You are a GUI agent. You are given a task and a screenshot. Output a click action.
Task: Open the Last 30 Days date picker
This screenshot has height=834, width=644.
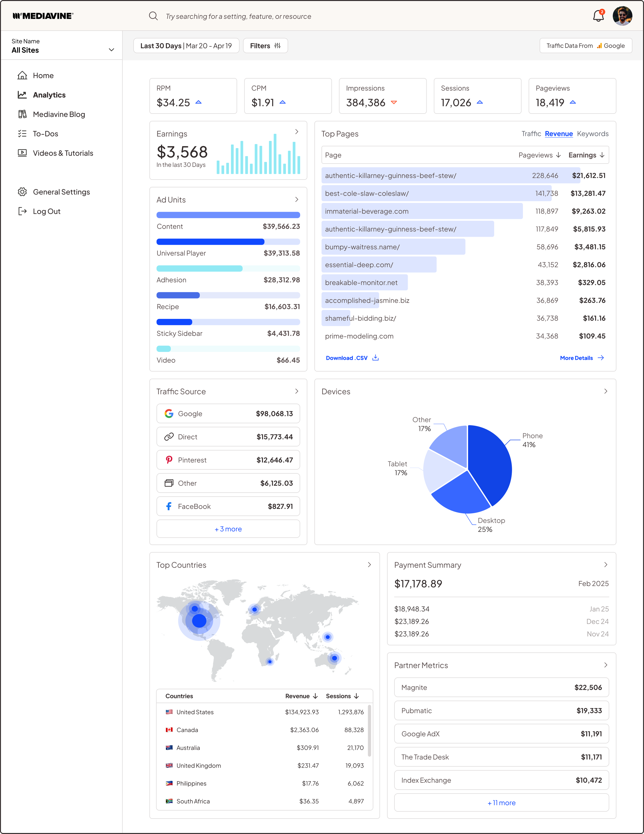[186, 46]
